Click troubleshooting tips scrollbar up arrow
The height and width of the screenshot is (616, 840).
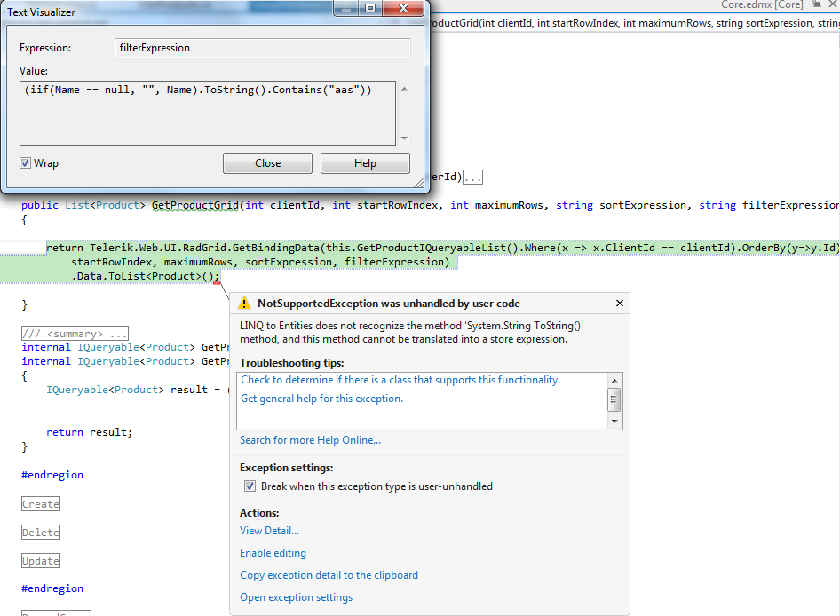point(614,380)
